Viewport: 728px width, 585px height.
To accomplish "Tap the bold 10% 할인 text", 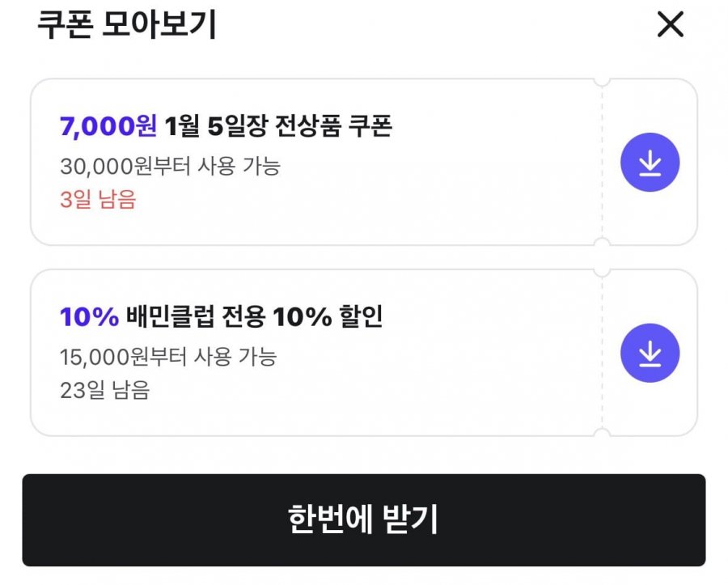I will (328, 317).
